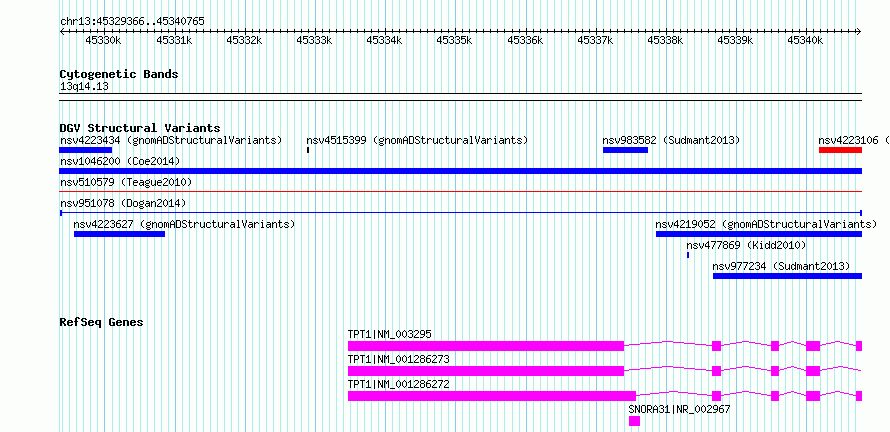Screen dimensions: 890x432
Task: Click the small black nsv4515399 marker
Action: coord(308,150)
